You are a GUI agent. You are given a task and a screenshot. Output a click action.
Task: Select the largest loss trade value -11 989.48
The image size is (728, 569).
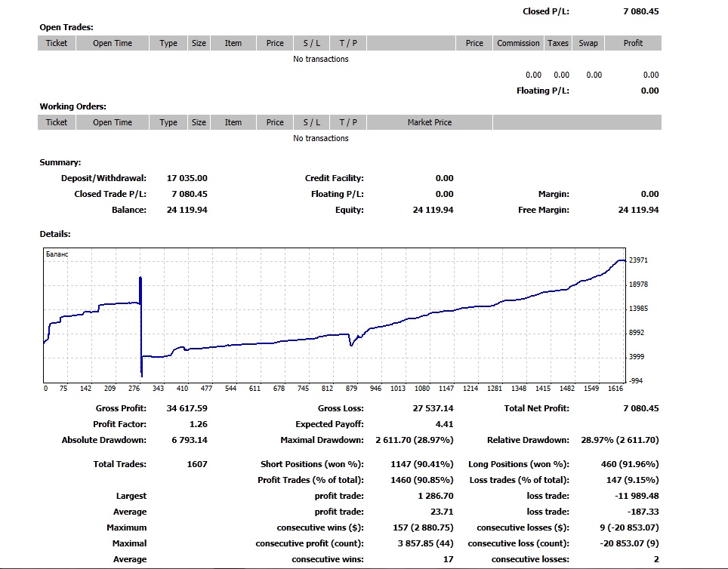[x=636, y=496]
